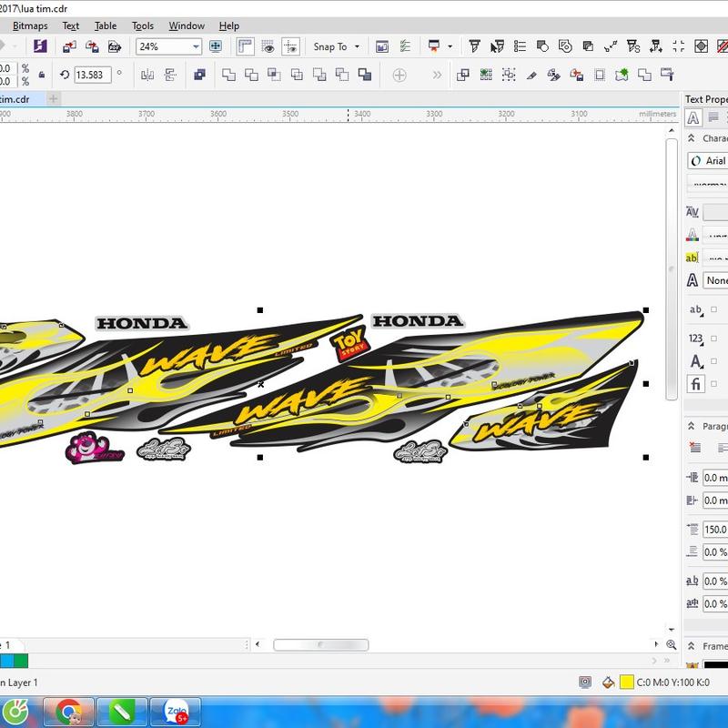Screen dimensions: 728x728
Task: Open the Arial font list box
Action: pos(708,161)
